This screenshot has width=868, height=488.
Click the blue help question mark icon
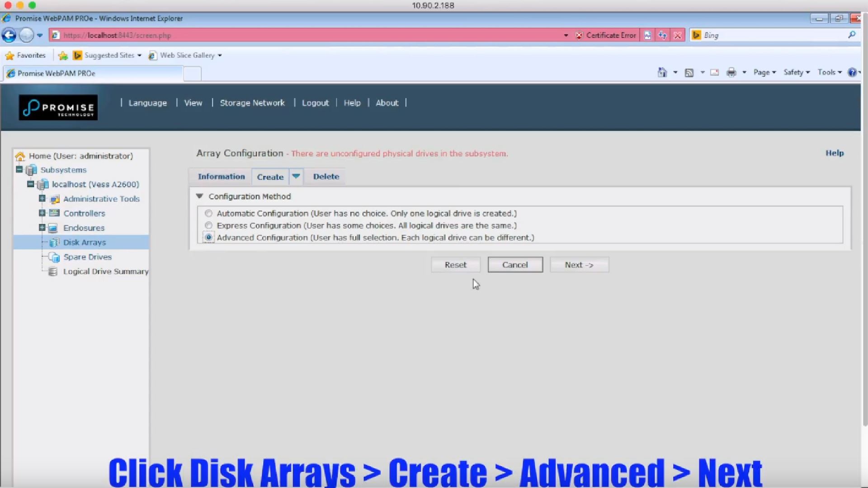tap(852, 72)
